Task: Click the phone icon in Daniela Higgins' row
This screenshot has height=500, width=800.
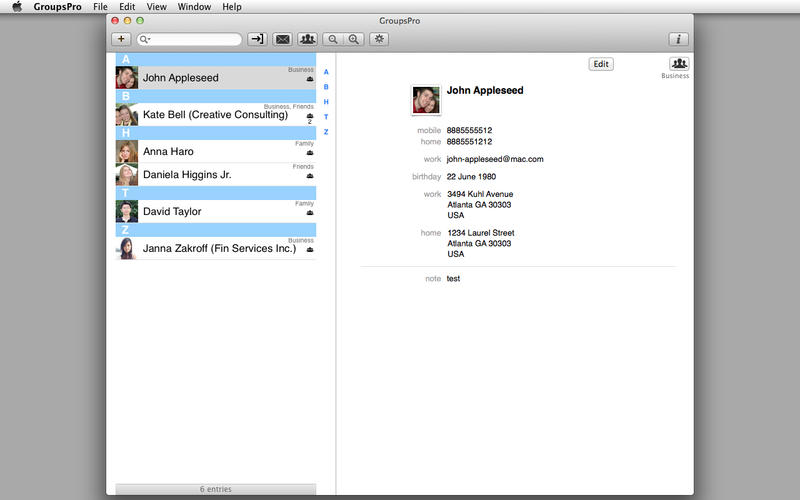Action: 310,176
